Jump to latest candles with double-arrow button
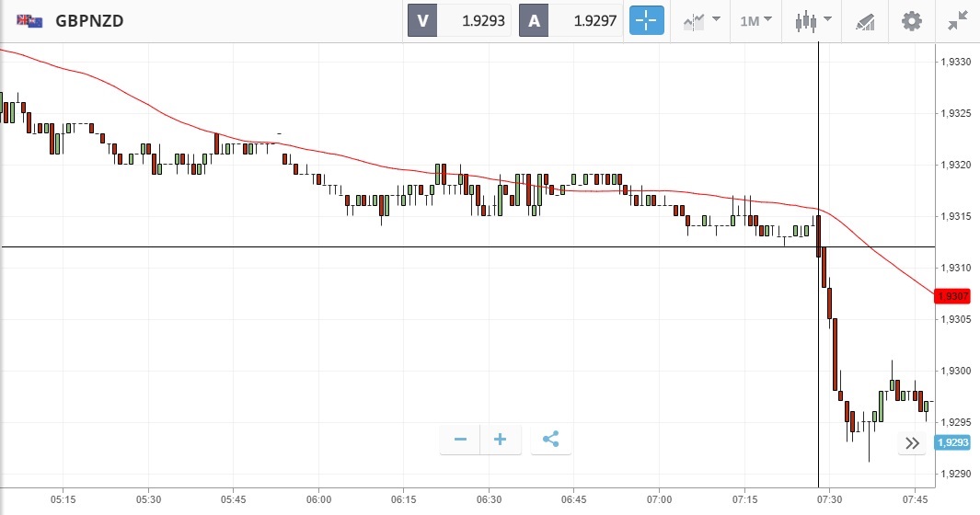980x515 pixels. 912,443
